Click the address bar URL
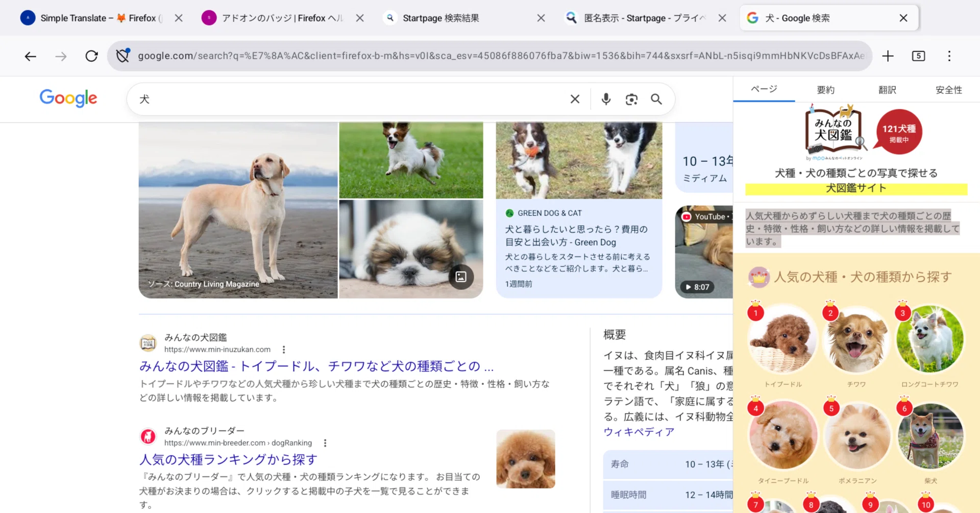980x513 pixels. click(x=501, y=56)
